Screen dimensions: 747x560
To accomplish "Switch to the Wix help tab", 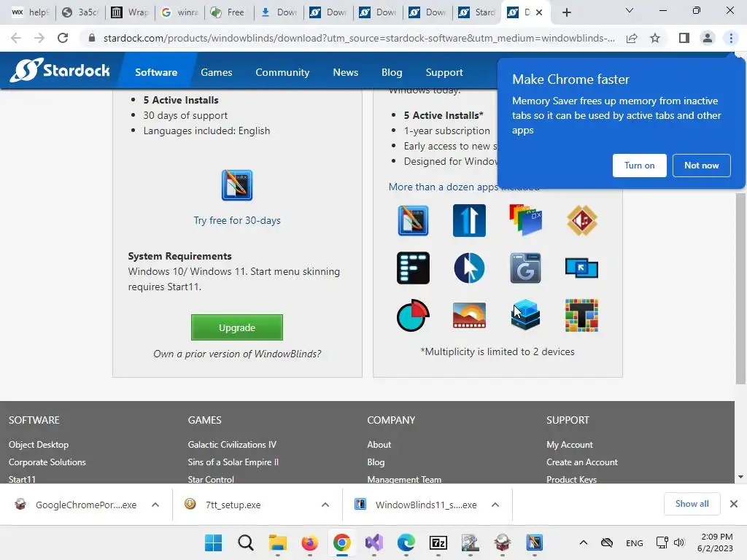I will [29, 12].
